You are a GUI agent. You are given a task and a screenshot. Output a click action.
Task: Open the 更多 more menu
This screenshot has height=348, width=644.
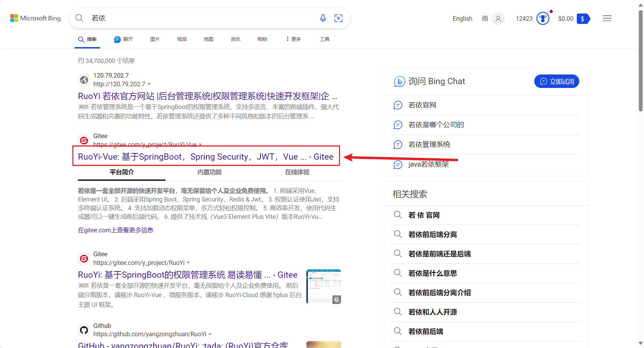294,39
